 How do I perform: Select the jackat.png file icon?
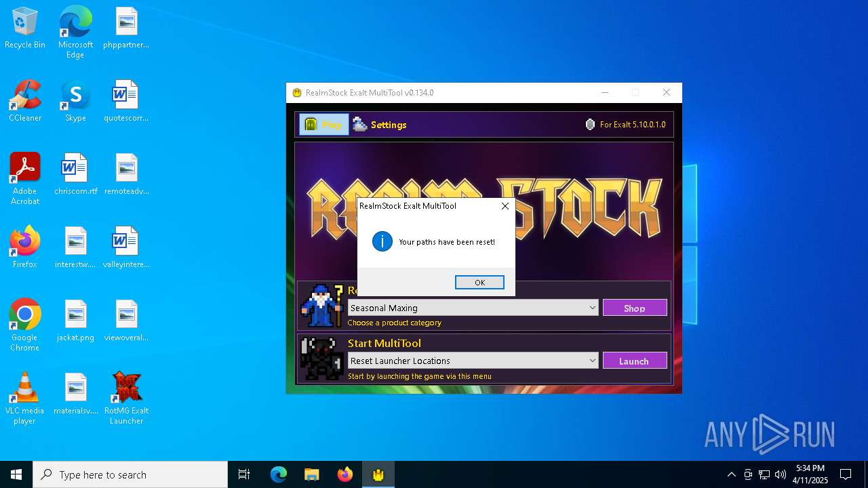coord(75,321)
